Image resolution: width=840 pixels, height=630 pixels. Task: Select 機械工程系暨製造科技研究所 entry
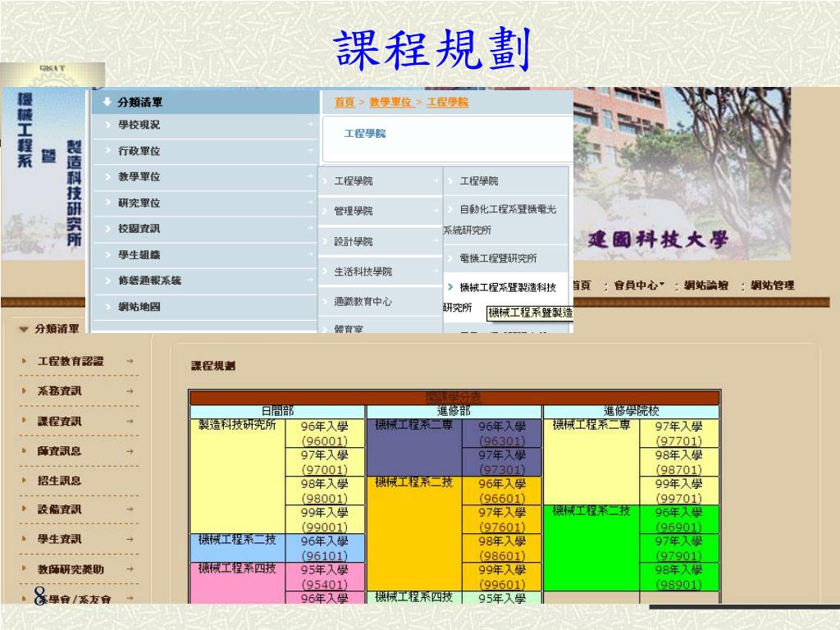point(505,297)
